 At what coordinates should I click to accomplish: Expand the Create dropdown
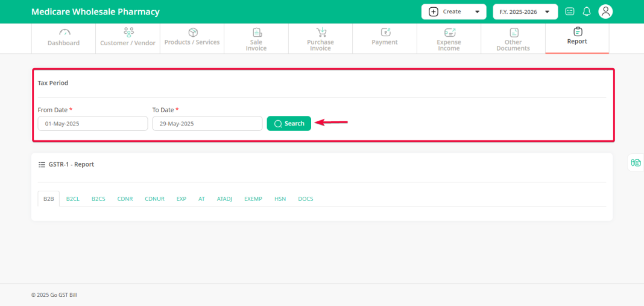coord(453,11)
